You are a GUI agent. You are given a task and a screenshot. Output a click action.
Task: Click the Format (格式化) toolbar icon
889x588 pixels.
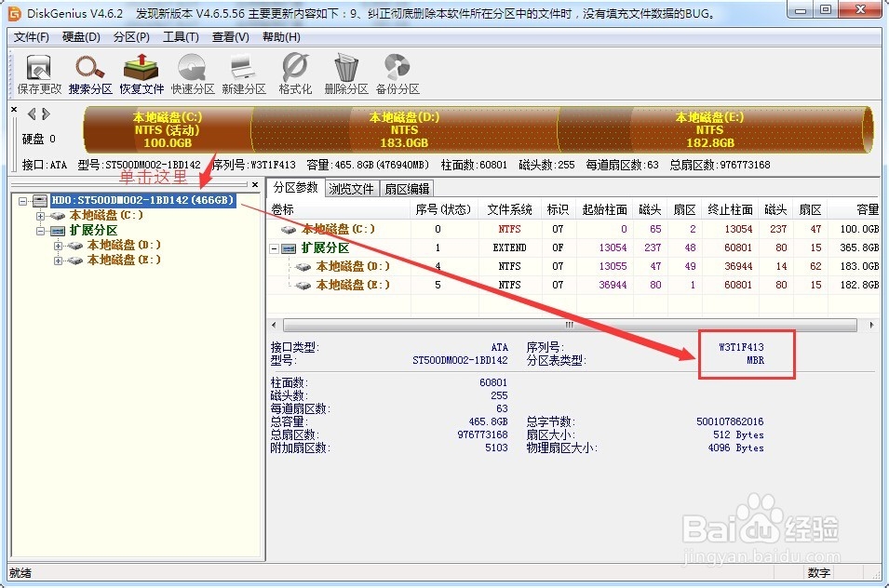click(x=295, y=73)
